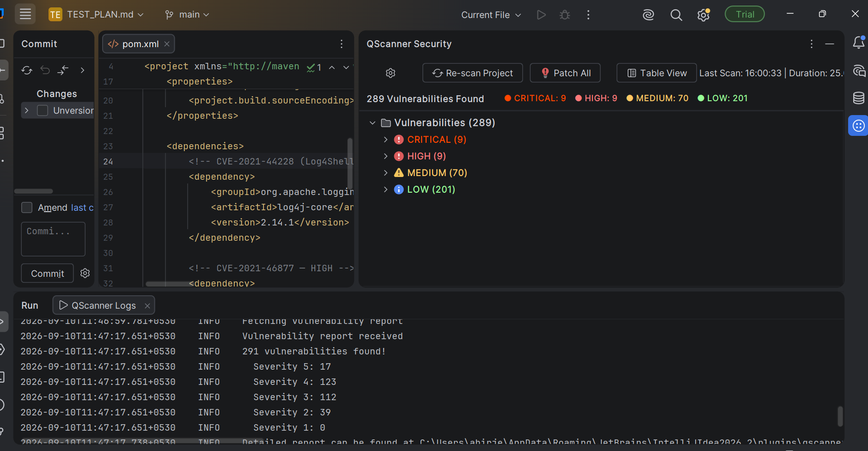Open commit options gear beside Commit button
This screenshot has height=451, width=868.
(x=85, y=273)
